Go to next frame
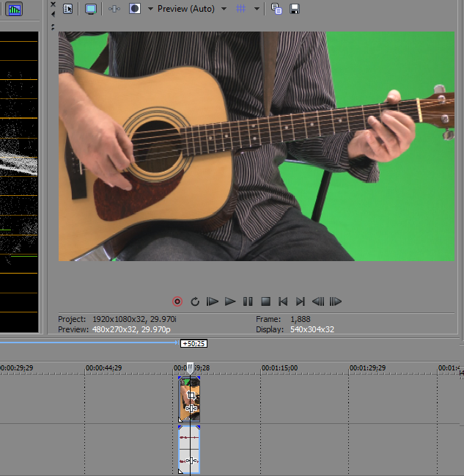This screenshot has width=464, height=476. 336,301
